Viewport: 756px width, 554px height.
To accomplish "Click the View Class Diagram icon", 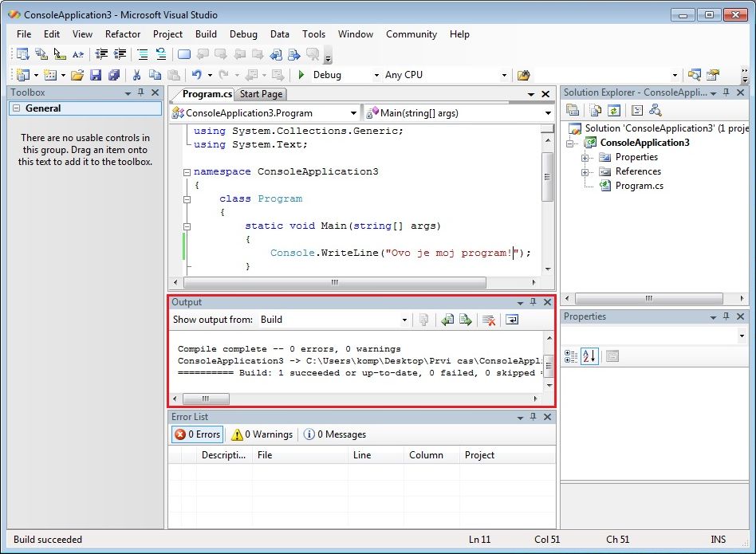I will click(656, 110).
